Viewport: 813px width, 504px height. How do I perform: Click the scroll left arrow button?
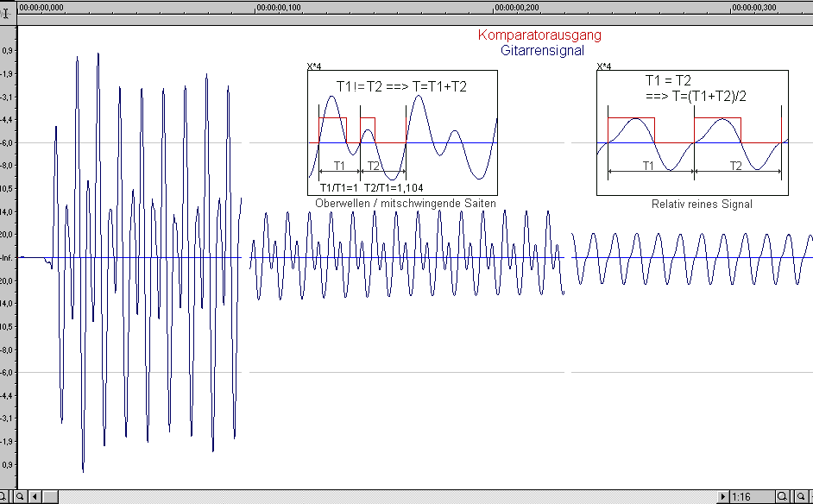pyautogui.click(x=35, y=496)
